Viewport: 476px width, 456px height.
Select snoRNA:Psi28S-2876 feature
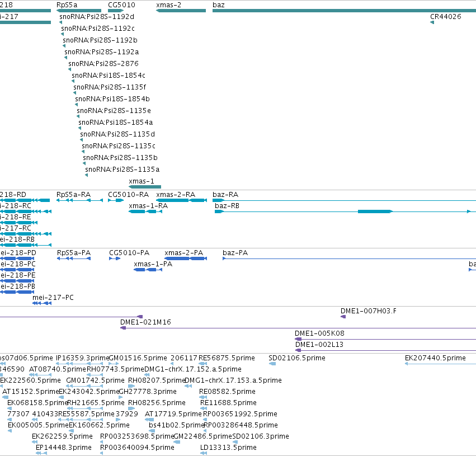[x=69, y=69]
